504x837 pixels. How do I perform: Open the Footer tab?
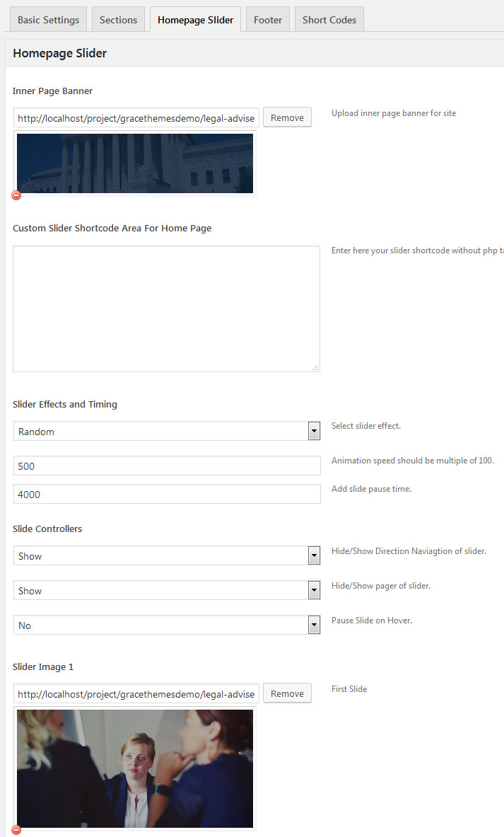point(268,20)
